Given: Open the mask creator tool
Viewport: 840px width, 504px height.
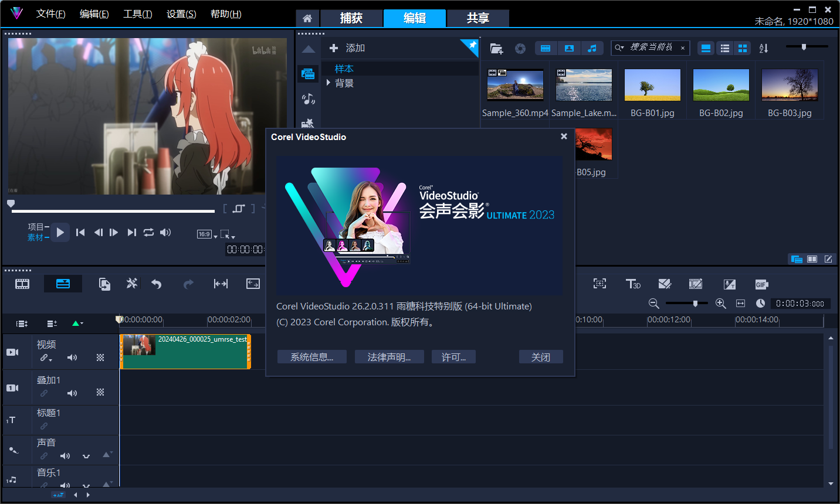Looking at the screenshot, I should [665, 284].
